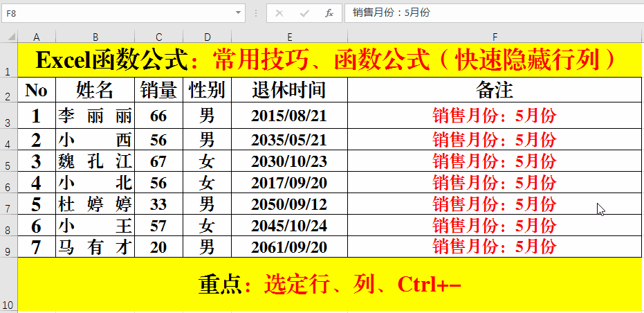The height and width of the screenshot is (313, 644).
Task: Click the 性别 header cell
Action: pos(208,89)
